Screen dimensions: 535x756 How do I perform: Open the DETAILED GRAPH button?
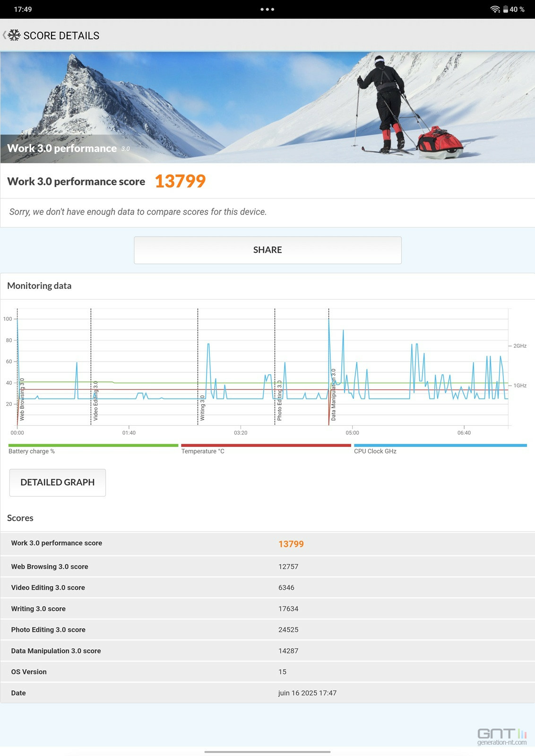58,482
